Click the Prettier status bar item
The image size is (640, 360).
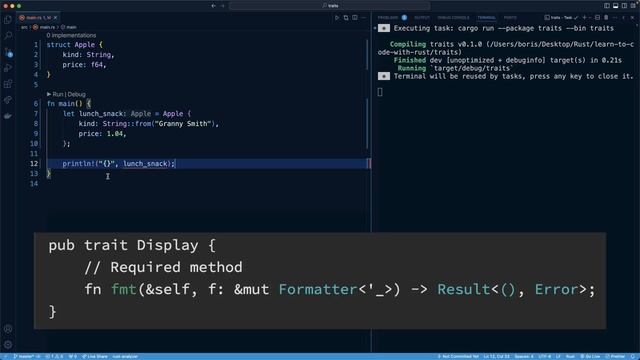pos(615,356)
